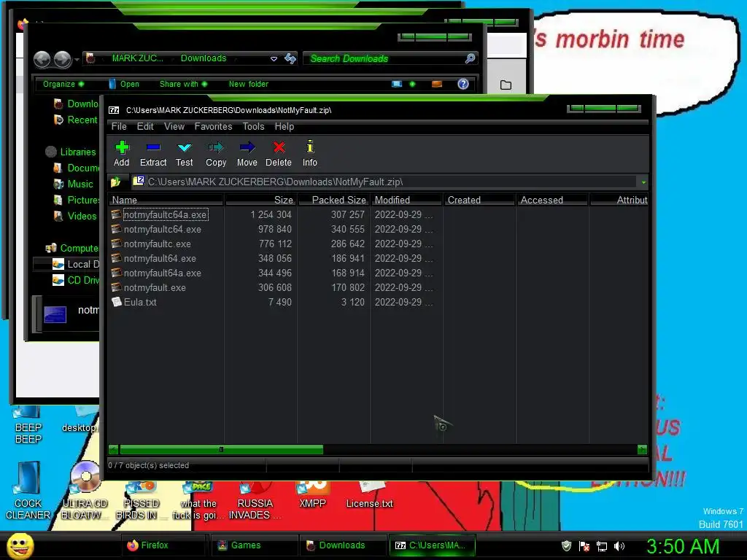The height and width of the screenshot is (560, 747).
Task: Click Back button in Explorer window
Action: [42, 60]
